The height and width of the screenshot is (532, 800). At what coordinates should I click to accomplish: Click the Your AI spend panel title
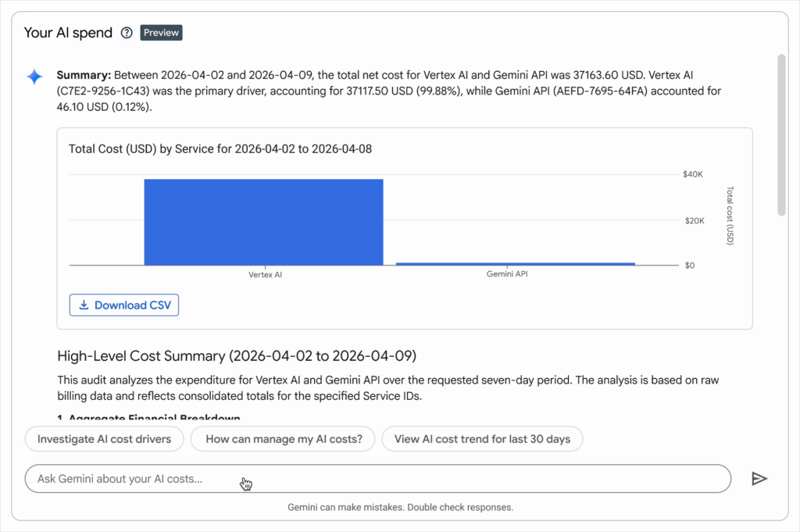(69, 33)
